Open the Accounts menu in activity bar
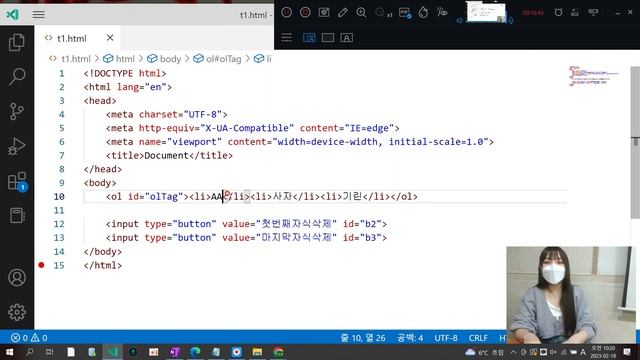This screenshot has height=360, width=640. (x=17, y=278)
